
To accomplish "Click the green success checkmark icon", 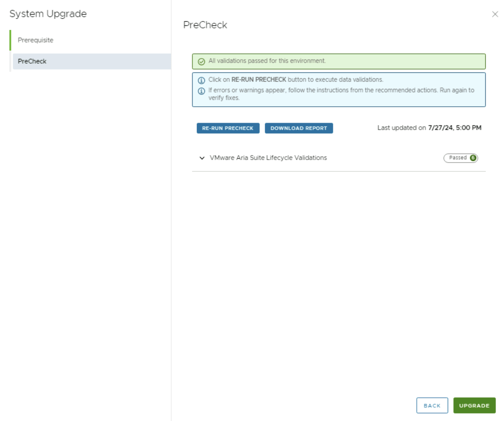I will click(x=201, y=62).
